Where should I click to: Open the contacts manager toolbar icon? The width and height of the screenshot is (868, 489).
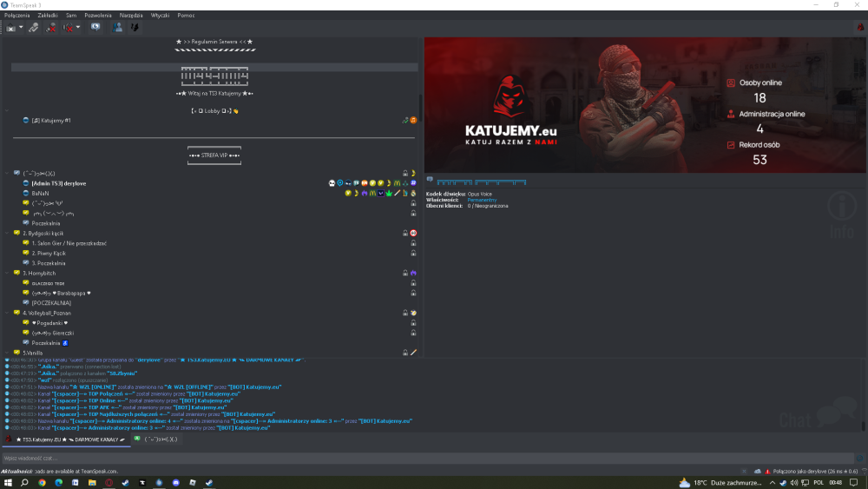(117, 27)
